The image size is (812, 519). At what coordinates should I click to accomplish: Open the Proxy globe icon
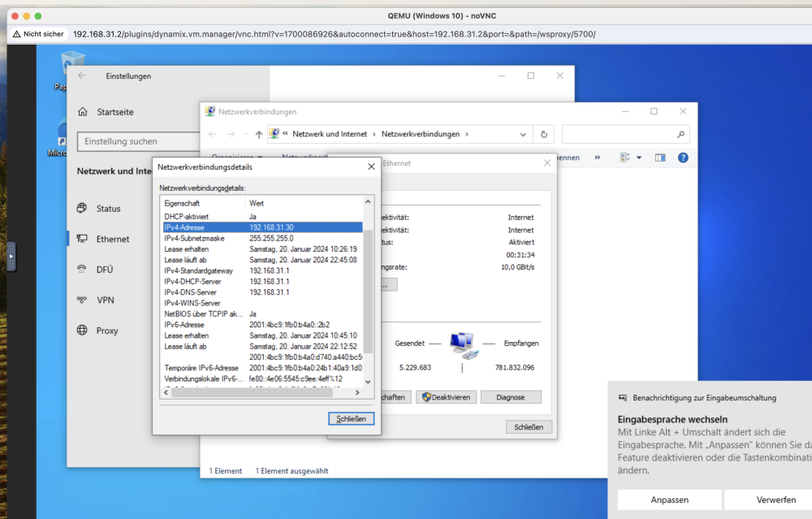pyautogui.click(x=82, y=331)
